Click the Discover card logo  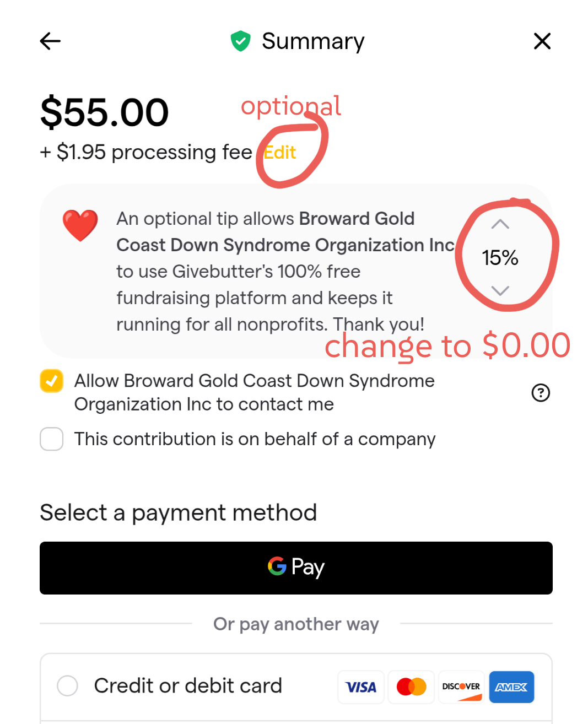coord(461,687)
